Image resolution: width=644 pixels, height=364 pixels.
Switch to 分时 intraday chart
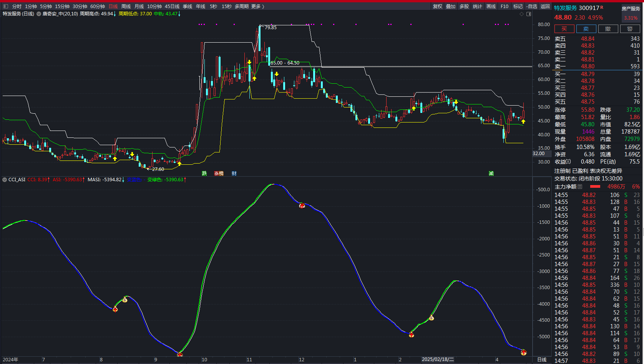(17, 6)
